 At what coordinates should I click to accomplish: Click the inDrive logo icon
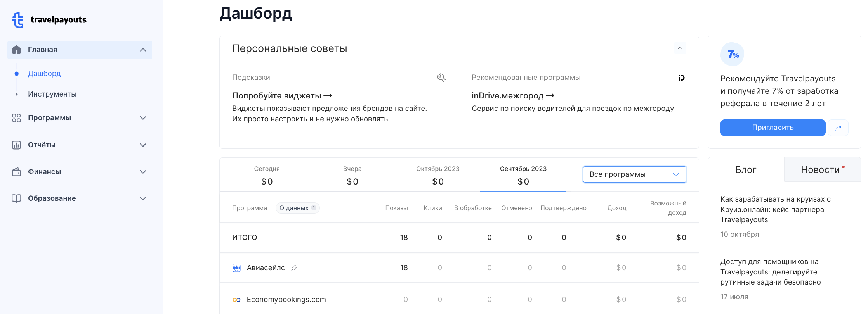click(681, 78)
